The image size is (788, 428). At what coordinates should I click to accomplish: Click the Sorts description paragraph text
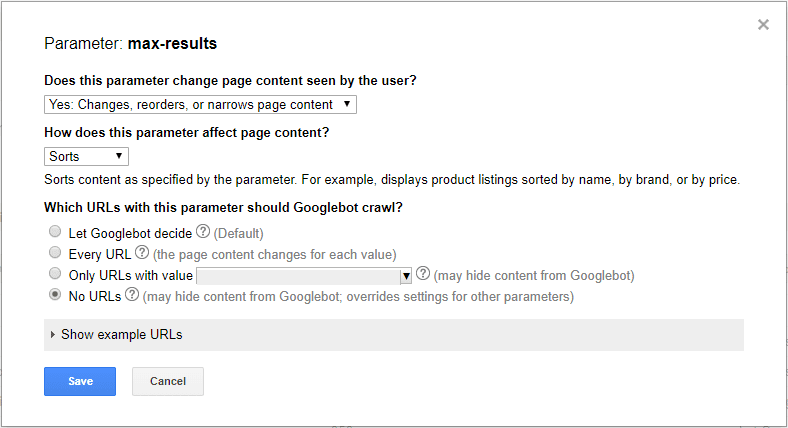coord(391,180)
